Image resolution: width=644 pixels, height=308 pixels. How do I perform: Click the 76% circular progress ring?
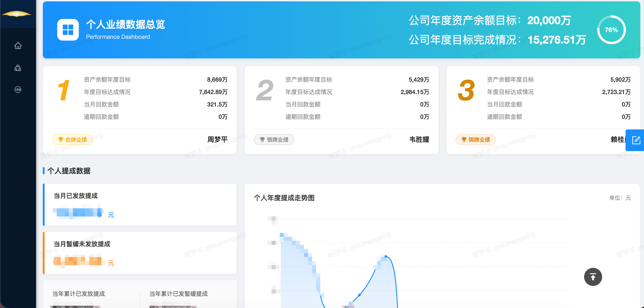611,30
